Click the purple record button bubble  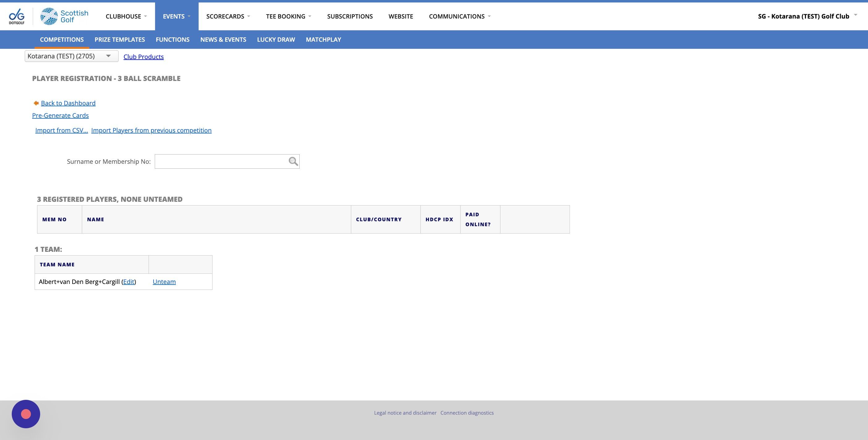point(26,414)
